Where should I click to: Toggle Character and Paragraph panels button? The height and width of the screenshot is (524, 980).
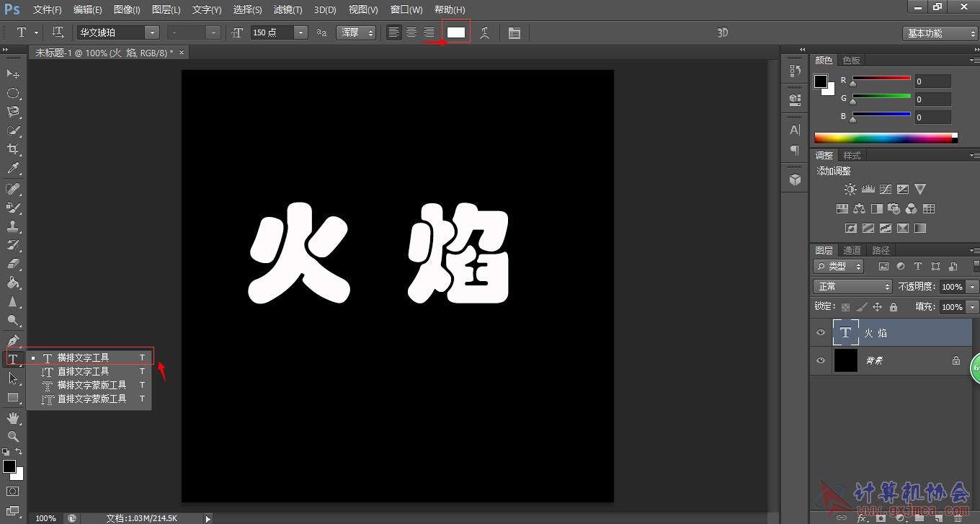pyautogui.click(x=514, y=33)
